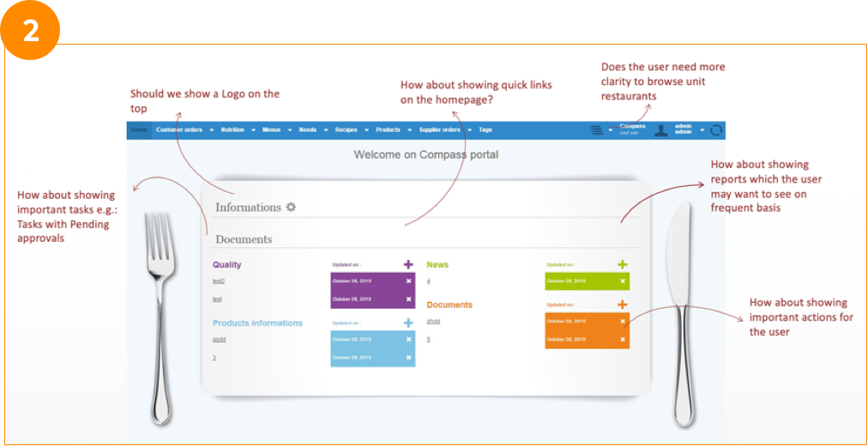Viewport: 868px width, 446px height.
Task: Open the test2 link under Quality
Action: click(218, 281)
